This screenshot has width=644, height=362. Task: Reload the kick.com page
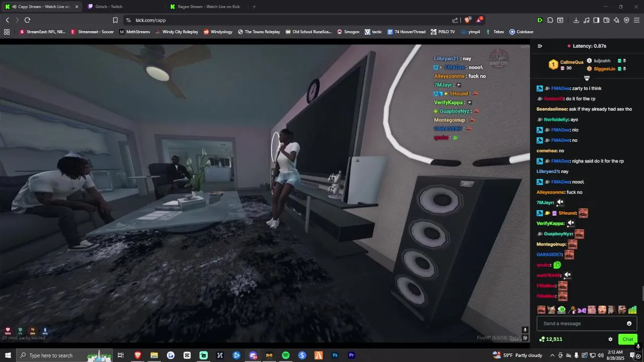pos(27,20)
